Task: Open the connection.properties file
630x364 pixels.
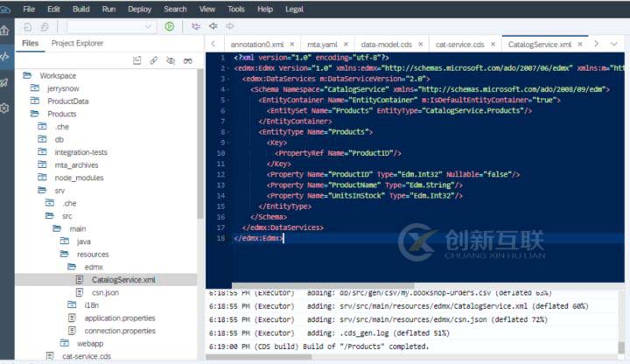Action: (x=120, y=331)
